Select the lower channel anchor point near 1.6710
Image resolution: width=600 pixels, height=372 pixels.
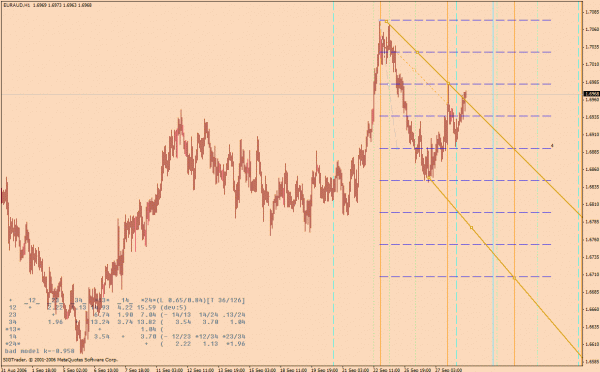pos(514,278)
